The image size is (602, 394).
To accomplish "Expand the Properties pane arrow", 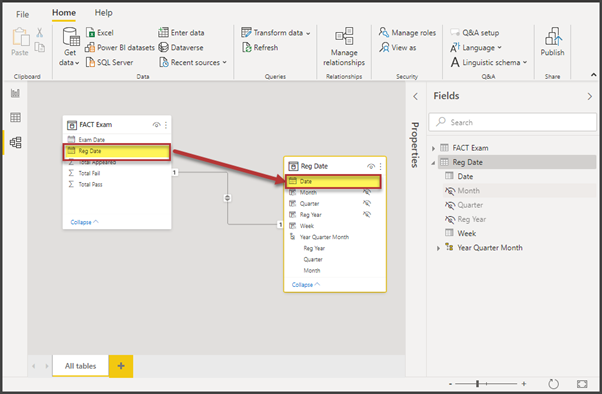I will click(x=415, y=96).
